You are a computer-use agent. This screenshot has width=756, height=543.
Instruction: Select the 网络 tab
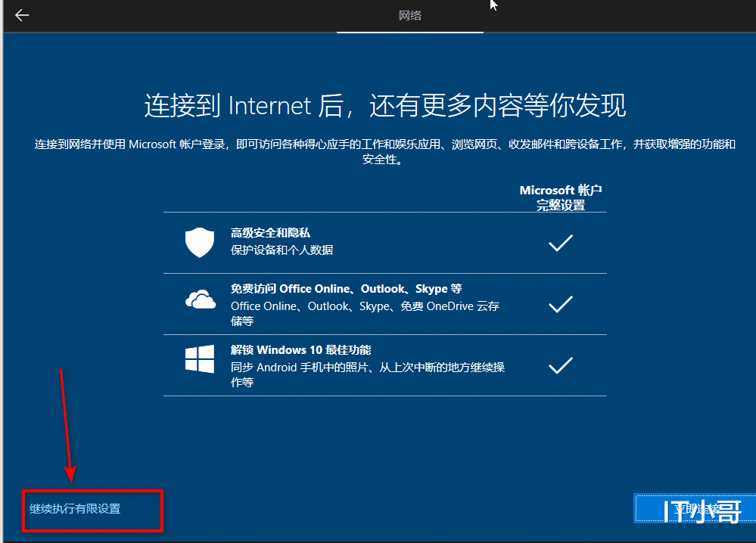coord(410,16)
